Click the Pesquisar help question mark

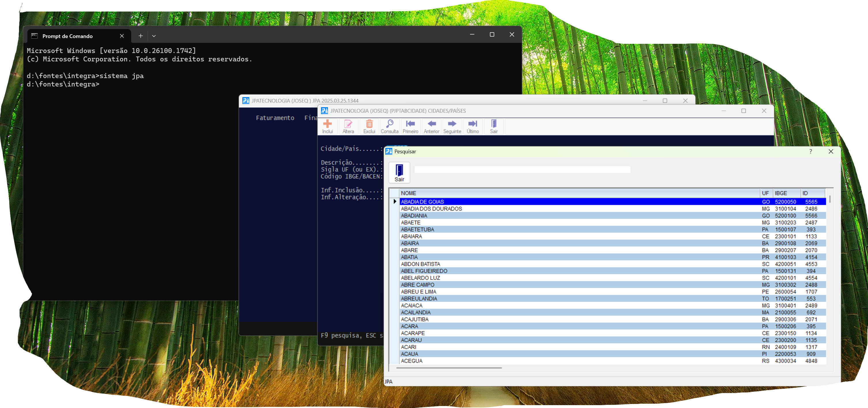point(811,152)
